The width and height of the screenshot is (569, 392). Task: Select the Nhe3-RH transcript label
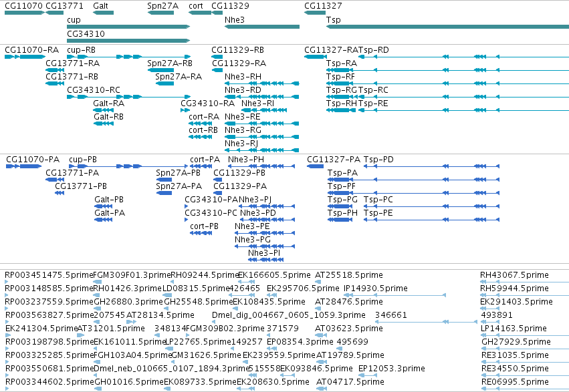click(243, 77)
